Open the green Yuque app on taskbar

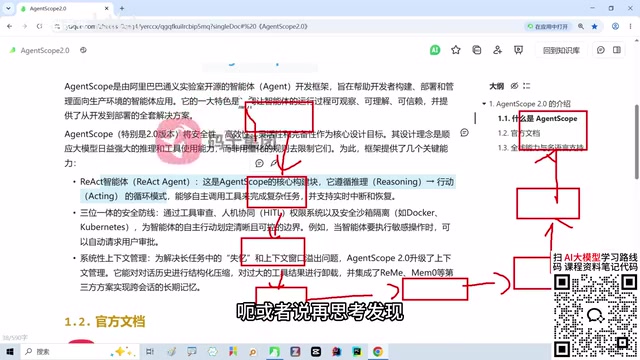point(274,351)
